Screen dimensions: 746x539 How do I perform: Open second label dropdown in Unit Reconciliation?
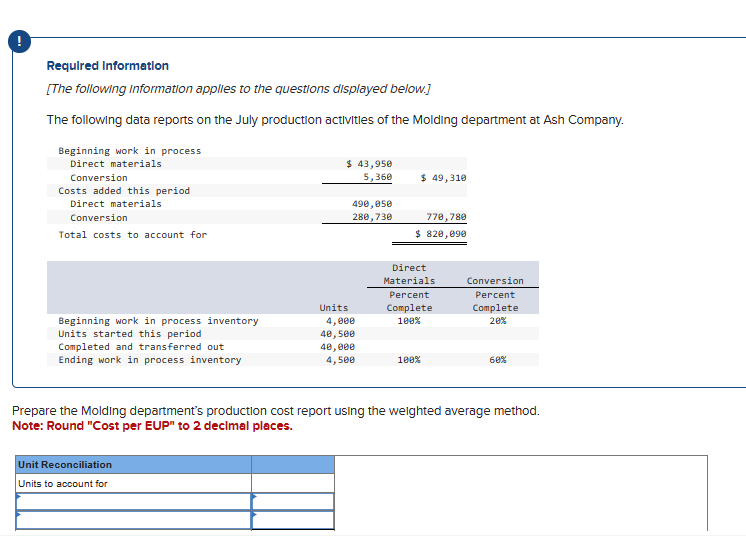click(x=134, y=520)
